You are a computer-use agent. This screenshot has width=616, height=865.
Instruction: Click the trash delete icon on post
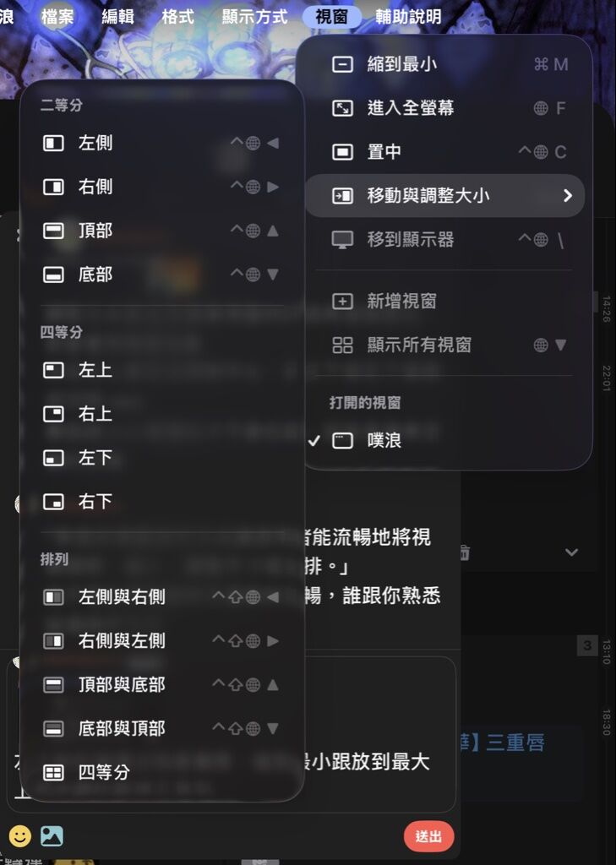[x=464, y=552]
